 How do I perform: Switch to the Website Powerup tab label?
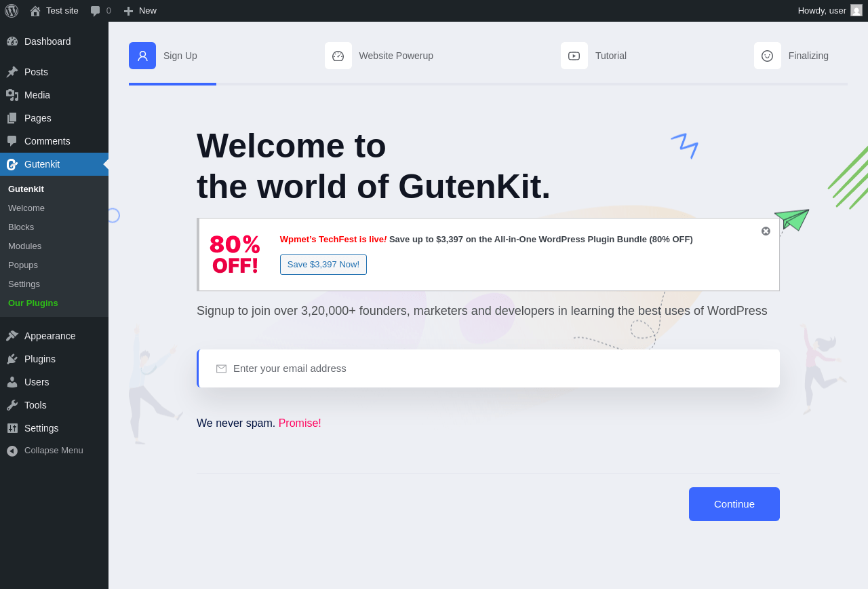[x=396, y=56]
